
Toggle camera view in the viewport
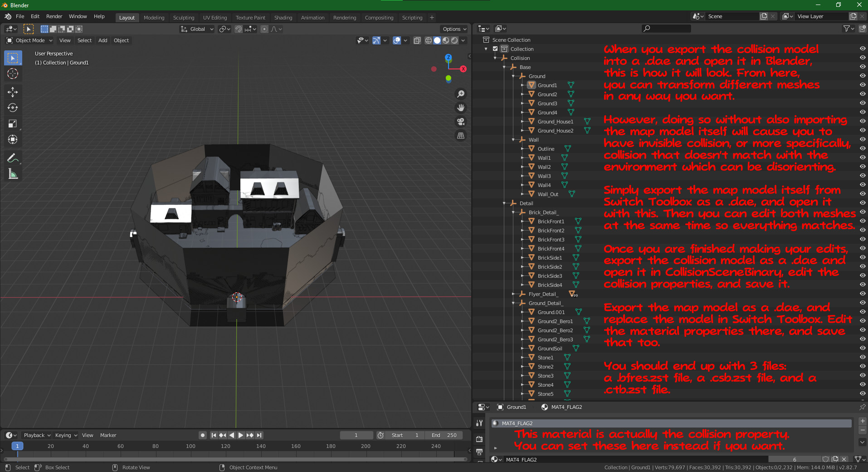click(x=461, y=122)
